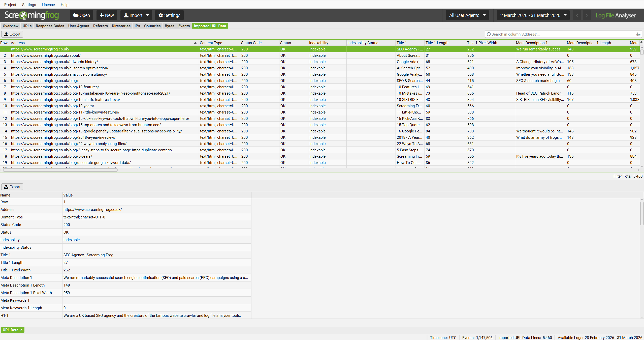Open the Licence menu
644x340 pixels.
48,5
